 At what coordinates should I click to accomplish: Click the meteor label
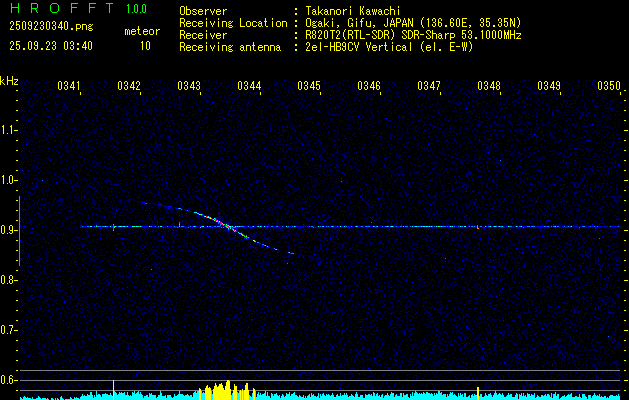tap(142, 31)
